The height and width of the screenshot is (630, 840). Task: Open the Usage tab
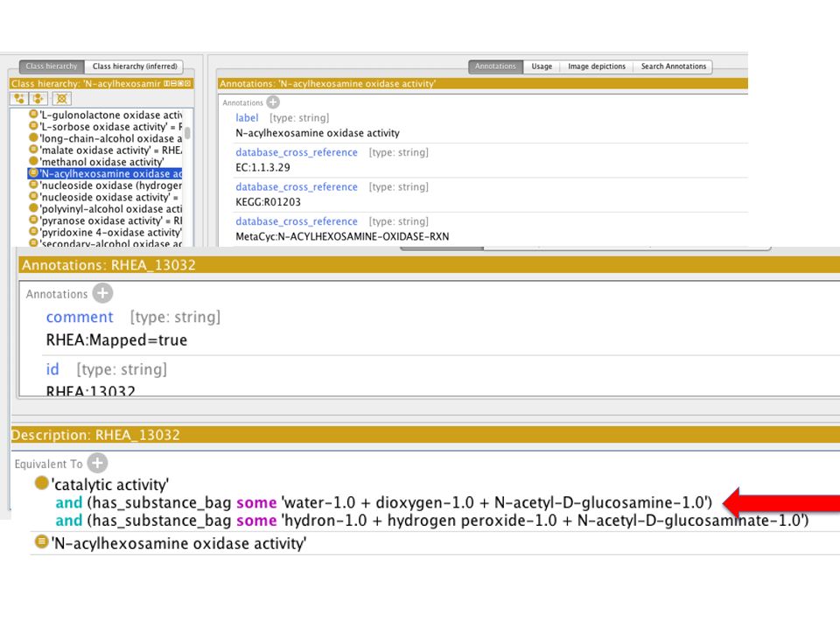[542, 66]
